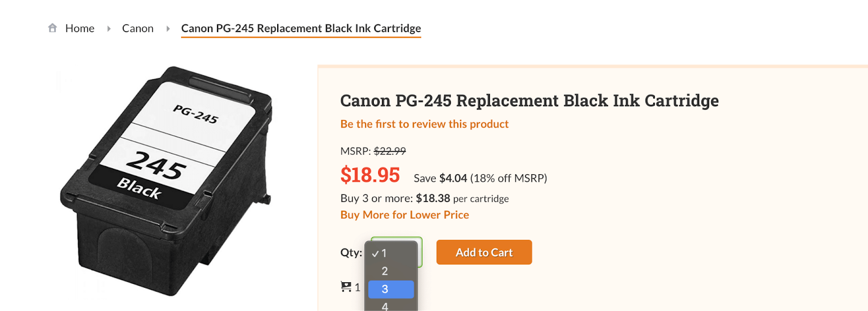Open the PG-245 cartridge product image
The image size is (868, 311).
[x=166, y=181]
